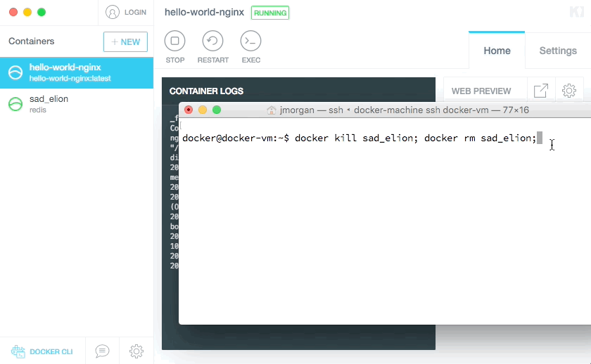This screenshot has width=591, height=364.
Task: Open web preview settings gear
Action: tap(569, 91)
